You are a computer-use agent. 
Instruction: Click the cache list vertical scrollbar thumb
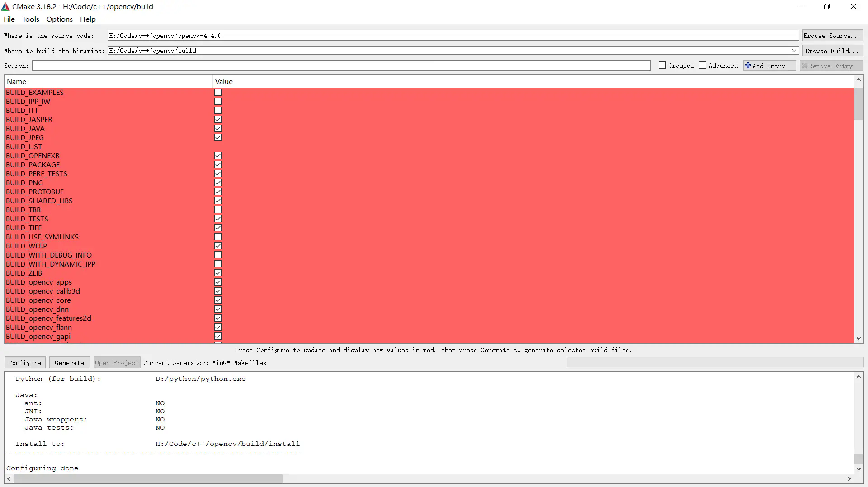pos(859,104)
